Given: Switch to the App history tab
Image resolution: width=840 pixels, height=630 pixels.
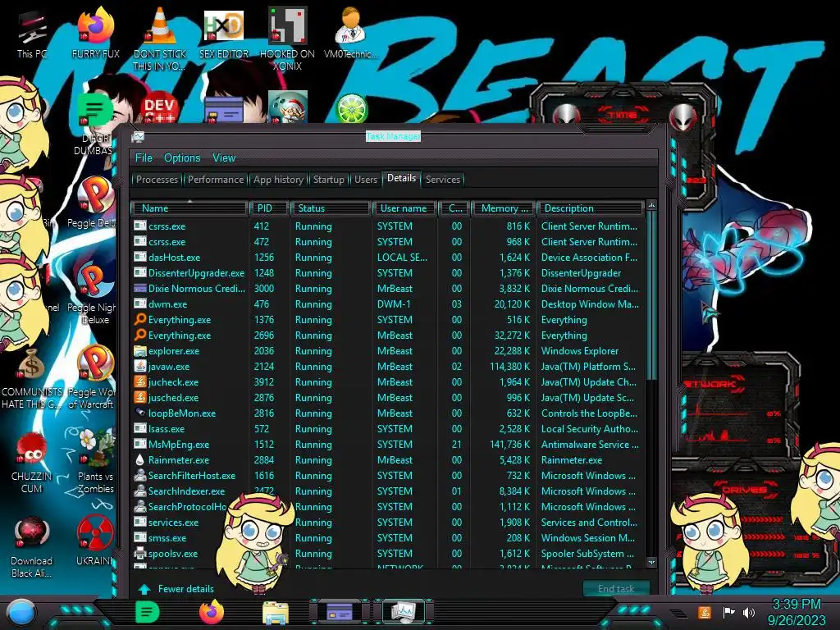Looking at the screenshot, I should point(278,180).
